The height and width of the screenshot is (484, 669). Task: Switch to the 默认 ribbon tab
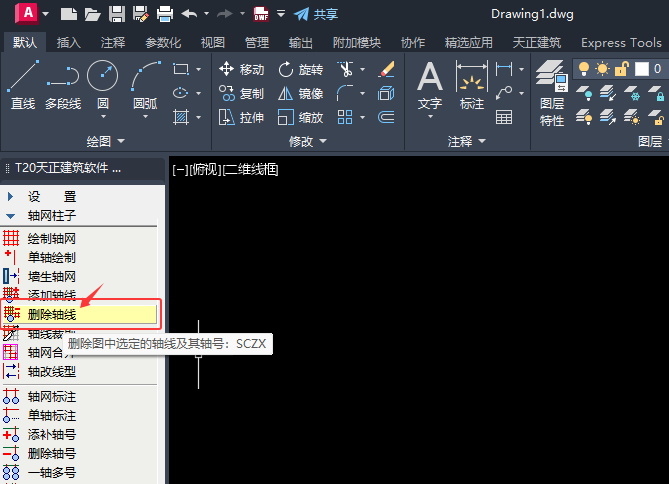(25, 42)
